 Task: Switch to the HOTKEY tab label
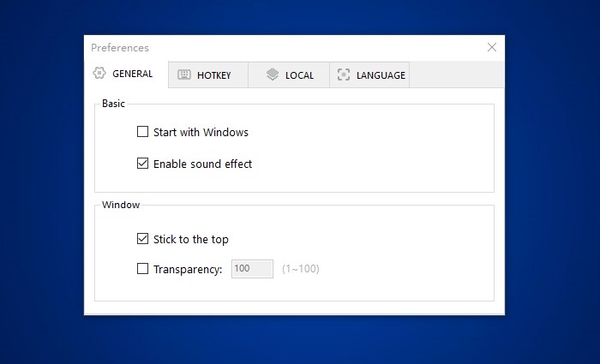[x=214, y=75]
